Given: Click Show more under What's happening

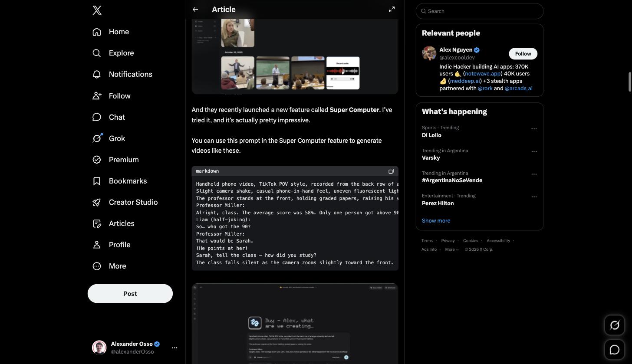Looking at the screenshot, I should coord(436,221).
